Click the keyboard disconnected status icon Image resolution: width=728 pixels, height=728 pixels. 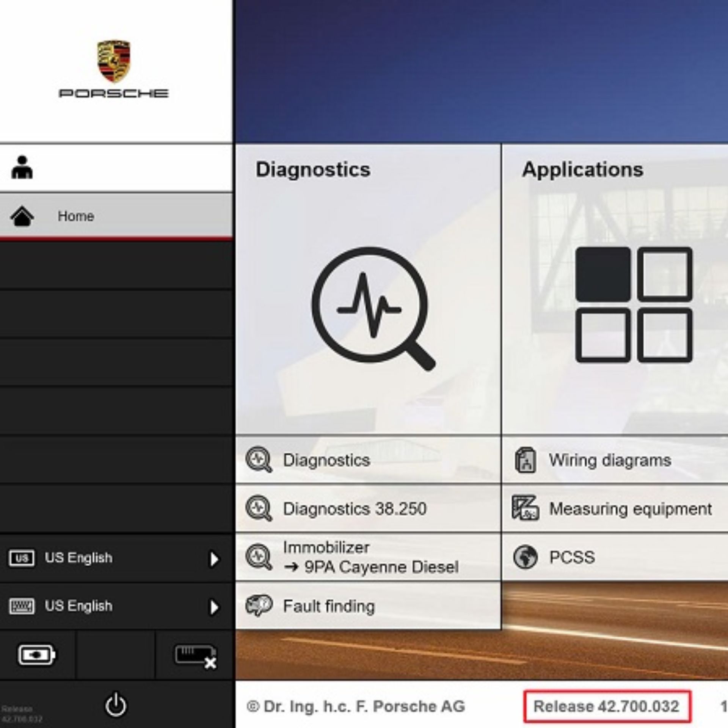point(194,655)
